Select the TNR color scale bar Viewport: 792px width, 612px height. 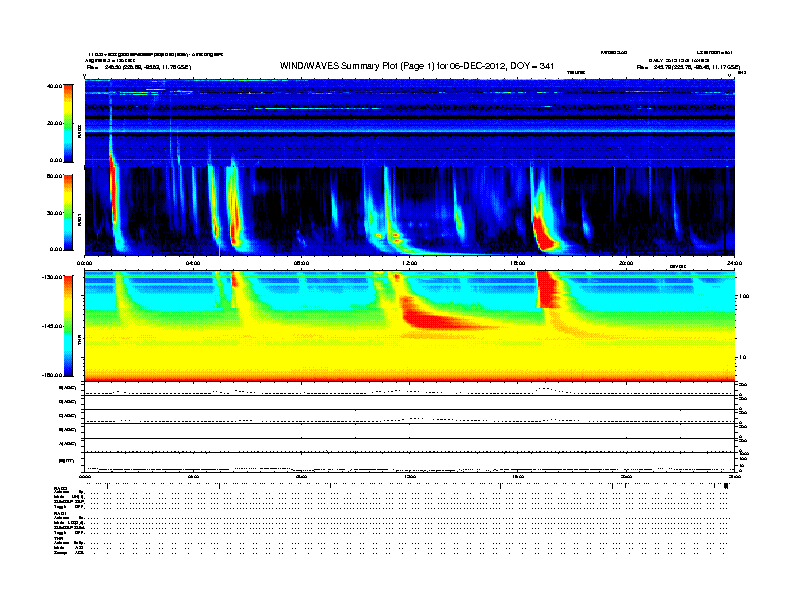(x=68, y=326)
